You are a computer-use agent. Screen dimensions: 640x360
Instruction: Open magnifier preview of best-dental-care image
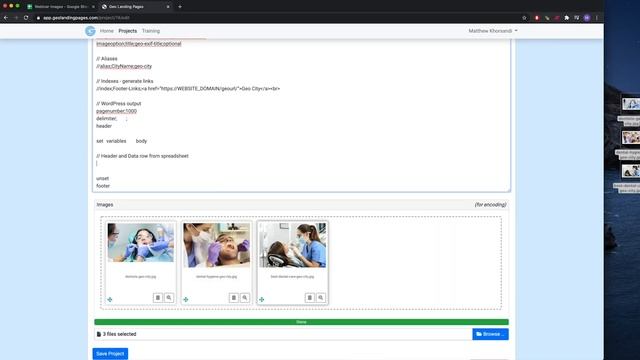(x=321, y=298)
